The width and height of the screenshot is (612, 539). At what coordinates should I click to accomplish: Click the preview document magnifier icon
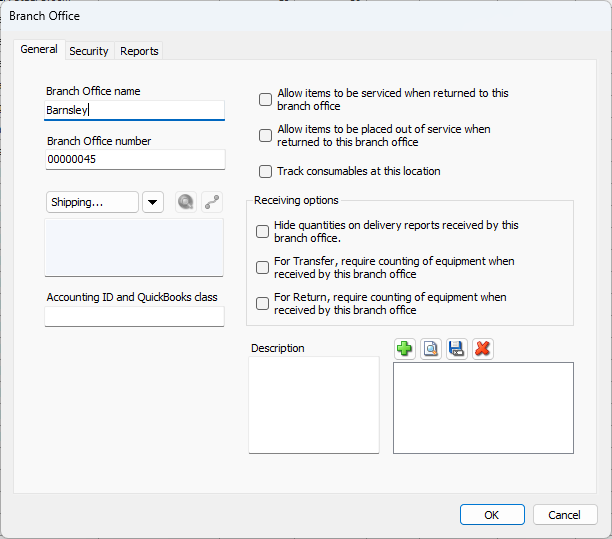[x=431, y=349]
